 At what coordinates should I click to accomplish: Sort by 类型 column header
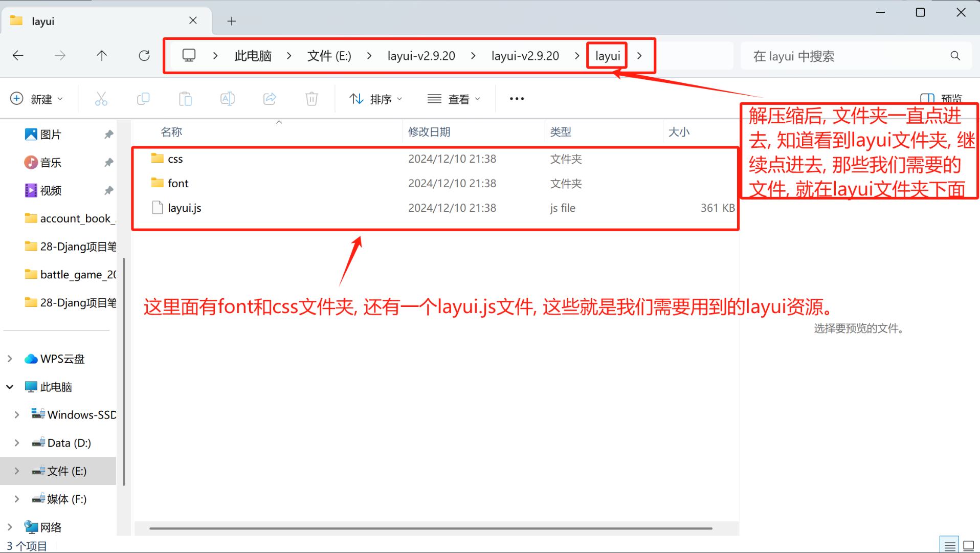point(561,132)
